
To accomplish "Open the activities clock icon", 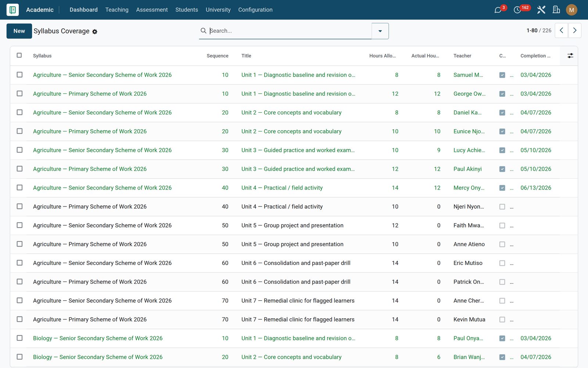I will (517, 10).
